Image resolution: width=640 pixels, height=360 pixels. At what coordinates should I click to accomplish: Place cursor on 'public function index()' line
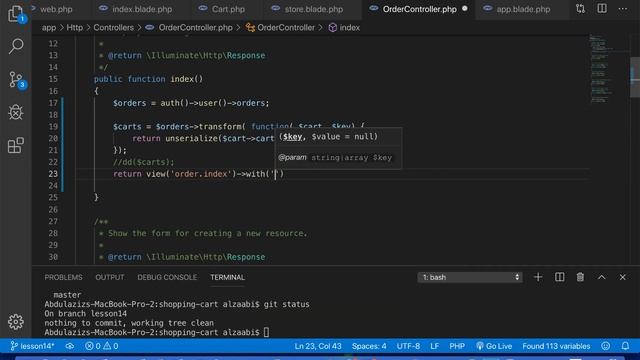pyautogui.click(x=148, y=79)
